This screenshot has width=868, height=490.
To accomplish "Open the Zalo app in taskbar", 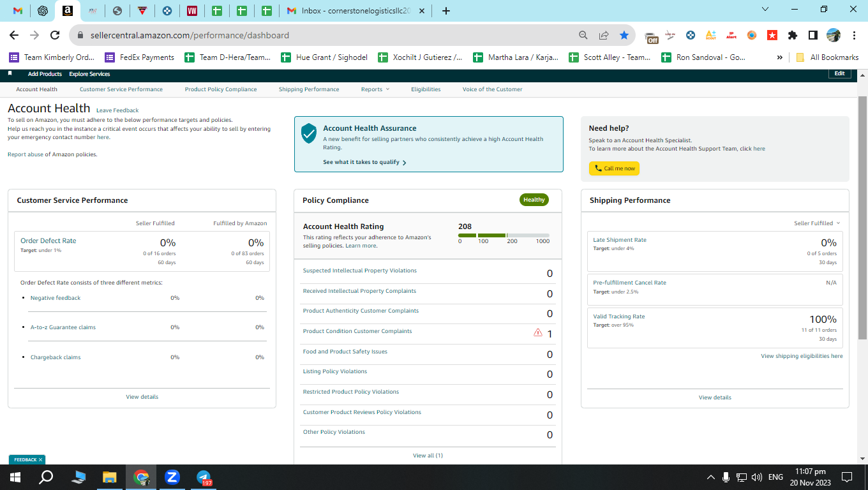I will click(172, 477).
